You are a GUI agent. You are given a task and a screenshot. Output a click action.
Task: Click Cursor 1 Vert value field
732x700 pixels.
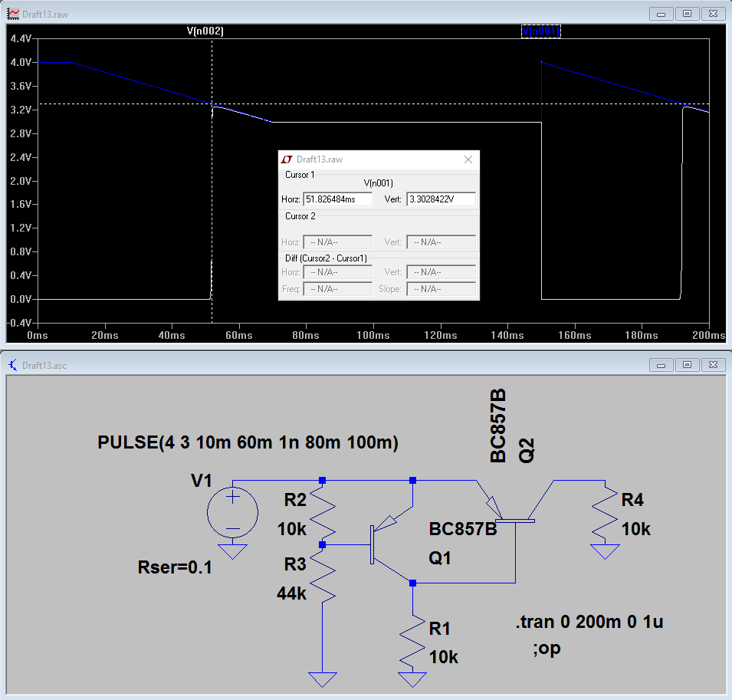(441, 199)
